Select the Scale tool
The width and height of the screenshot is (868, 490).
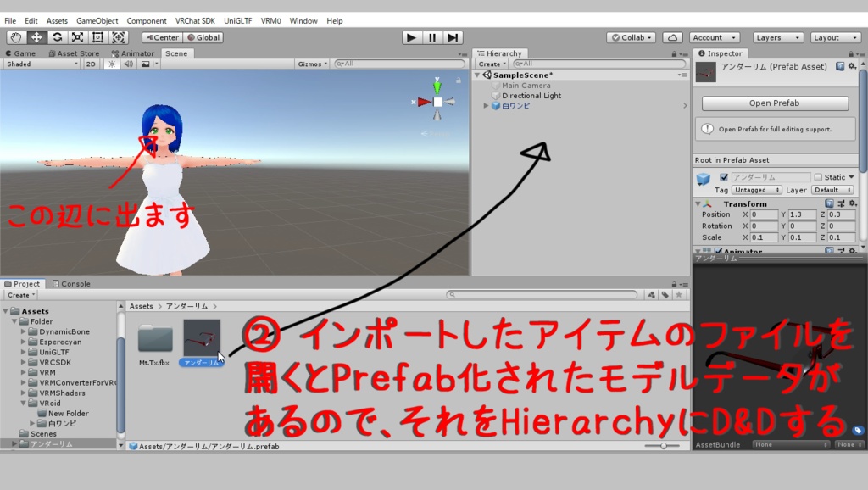(76, 37)
